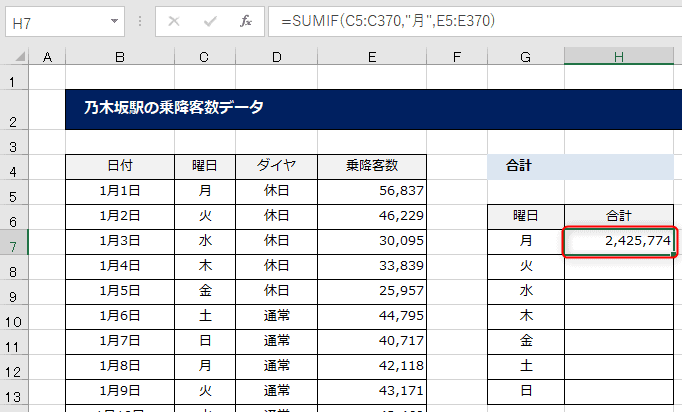Select row 4 header

14,167
